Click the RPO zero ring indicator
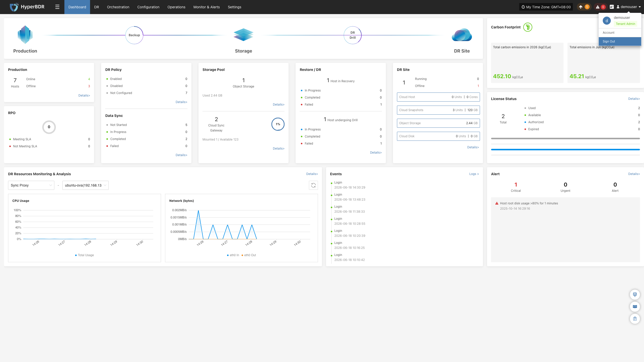The height and width of the screenshot is (362, 644). (49, 127)
